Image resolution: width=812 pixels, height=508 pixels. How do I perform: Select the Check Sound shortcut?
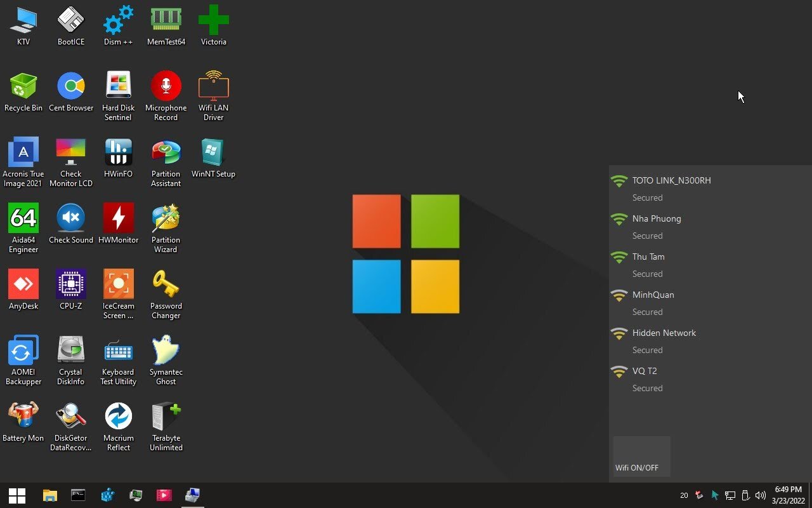pos(71,224)
